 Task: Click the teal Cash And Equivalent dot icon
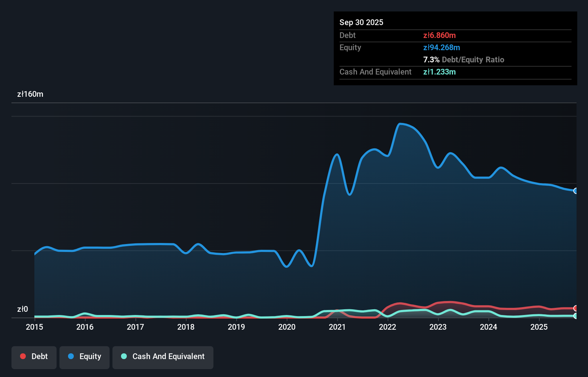(x=124, y=356)
